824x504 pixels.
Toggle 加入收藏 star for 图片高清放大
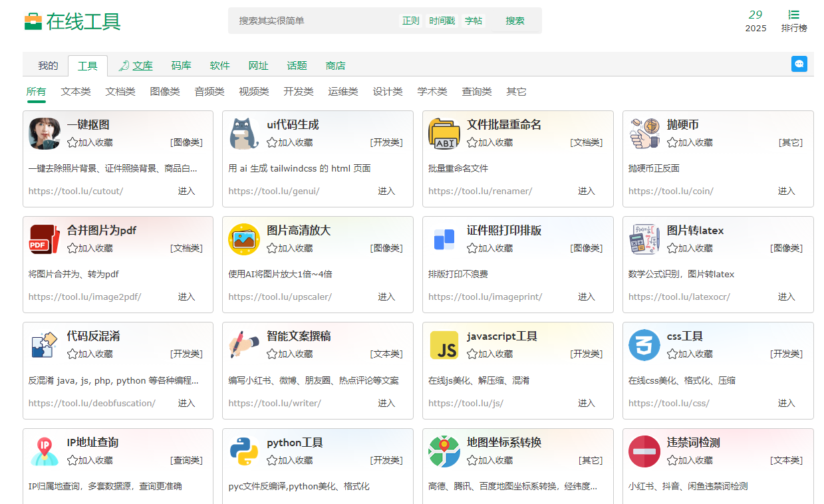coord(272,248)
